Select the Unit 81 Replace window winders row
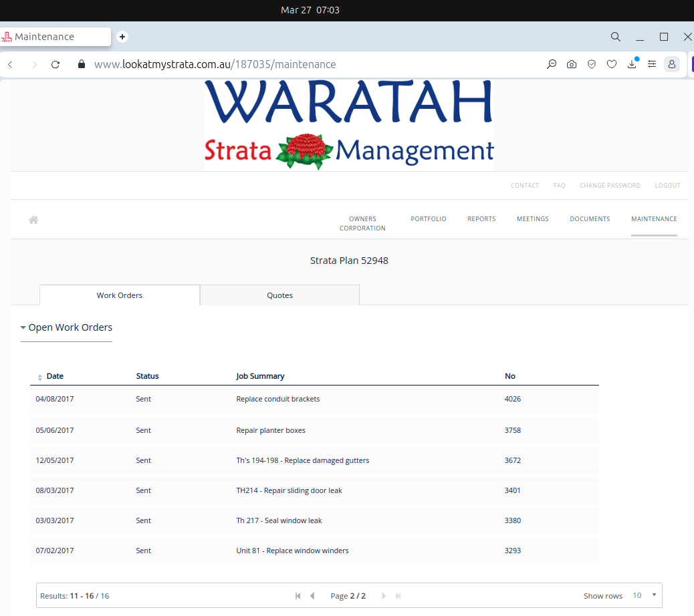The image size is (694, 616). pyautogui.click(x=314, y=551)
